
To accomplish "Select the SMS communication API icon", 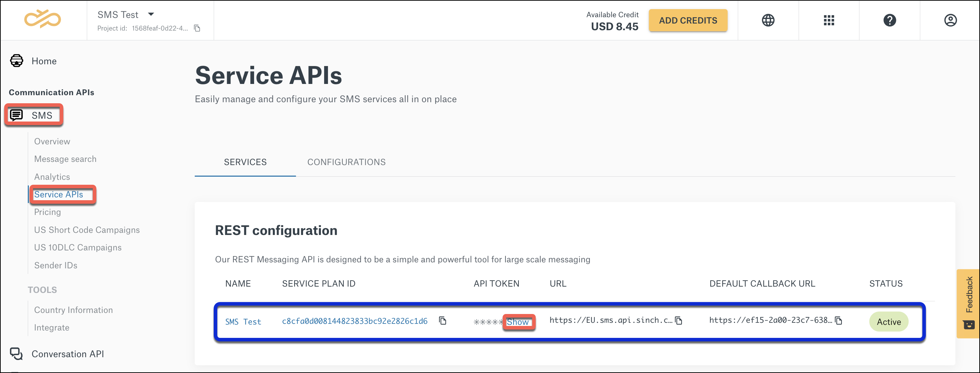I will 17,115.
